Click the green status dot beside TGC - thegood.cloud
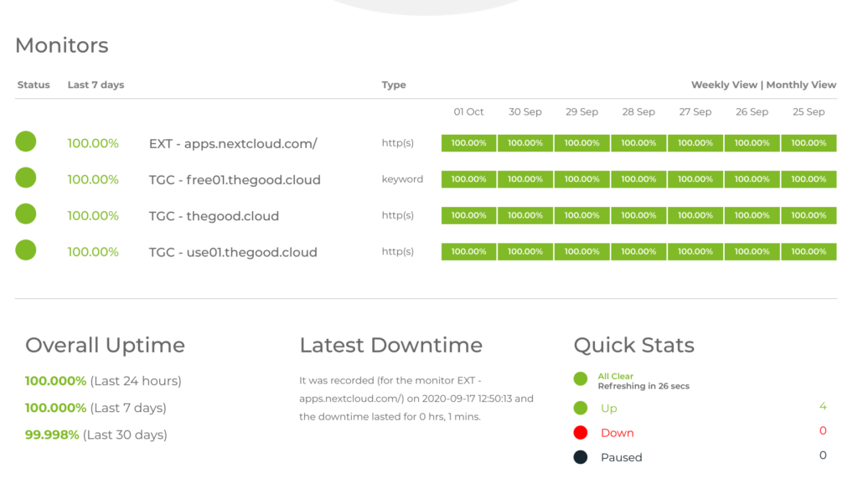 point(26,213)
